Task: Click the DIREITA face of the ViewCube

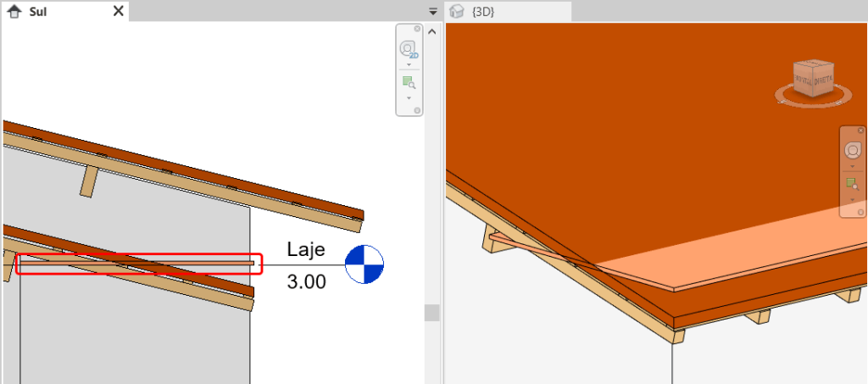Action: (x=821, y=82)
